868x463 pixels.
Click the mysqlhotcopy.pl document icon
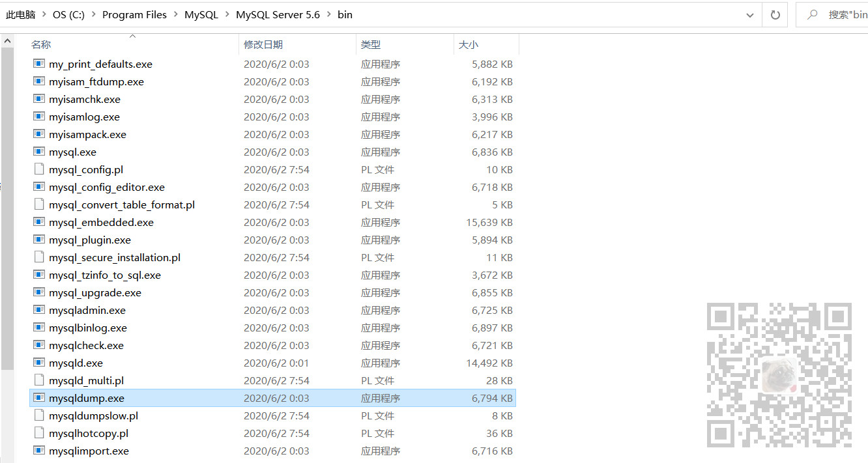click(39, 433)
